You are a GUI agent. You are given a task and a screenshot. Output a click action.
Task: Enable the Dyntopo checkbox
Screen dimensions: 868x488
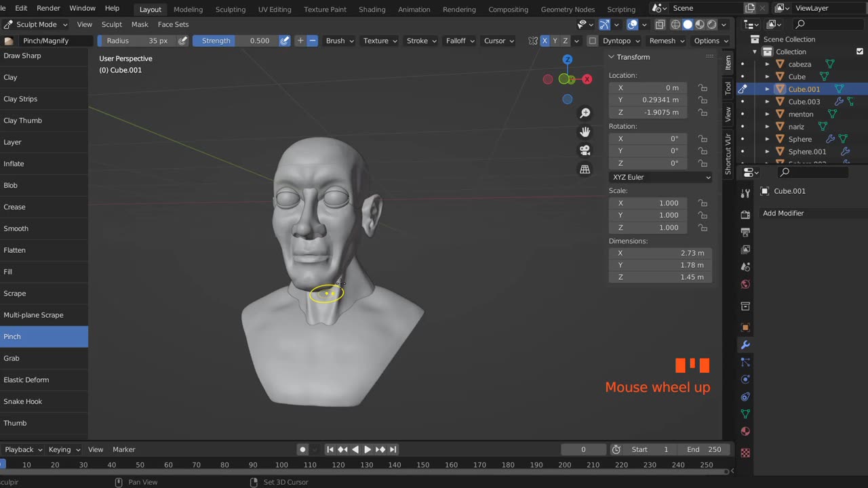click(592, 41)
